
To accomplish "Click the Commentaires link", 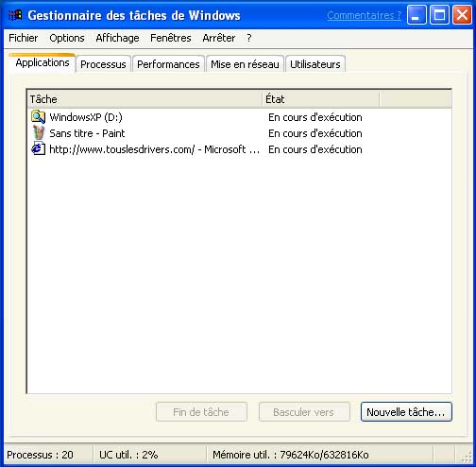I will 364,15.
